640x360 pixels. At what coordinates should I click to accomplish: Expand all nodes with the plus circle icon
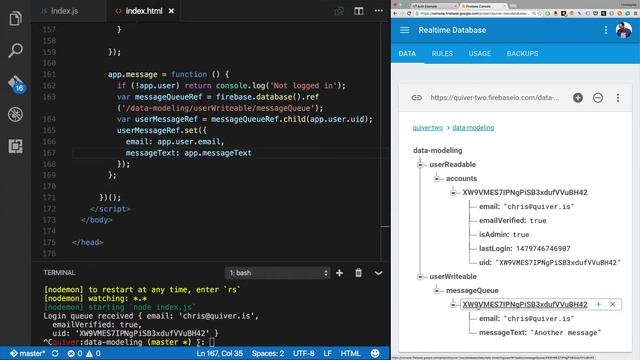point(578,98)
